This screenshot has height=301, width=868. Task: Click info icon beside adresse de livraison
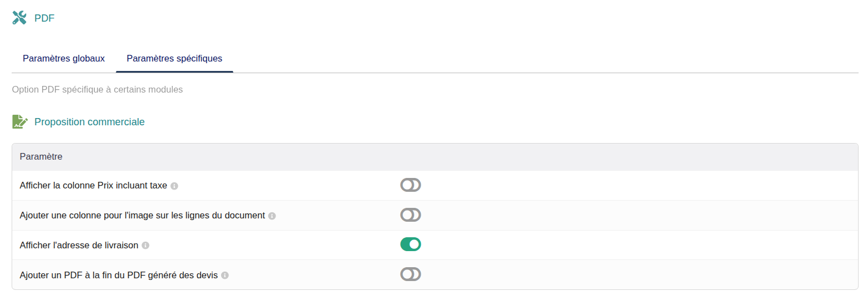(145, 246)
